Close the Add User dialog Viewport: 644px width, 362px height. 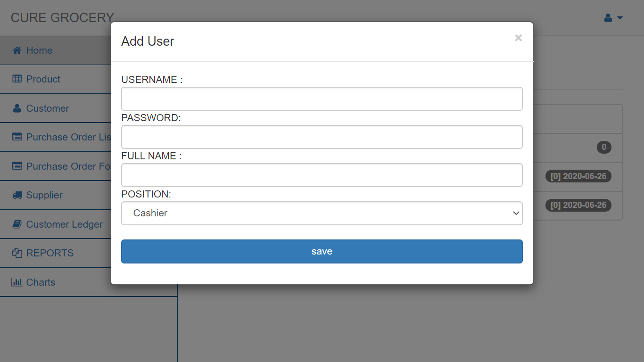tap(518, 38)
